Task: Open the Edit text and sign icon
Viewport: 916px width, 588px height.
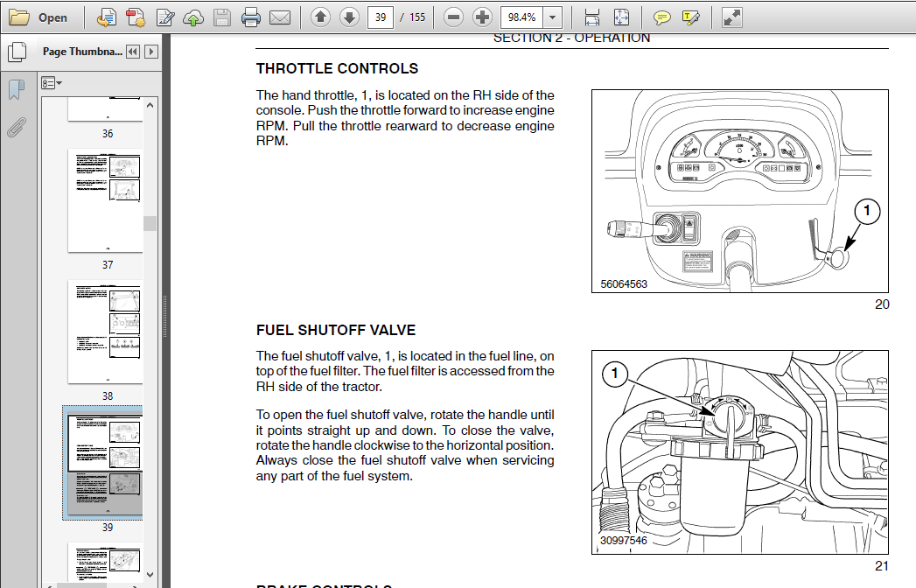Action: click(x=165, y=17)
